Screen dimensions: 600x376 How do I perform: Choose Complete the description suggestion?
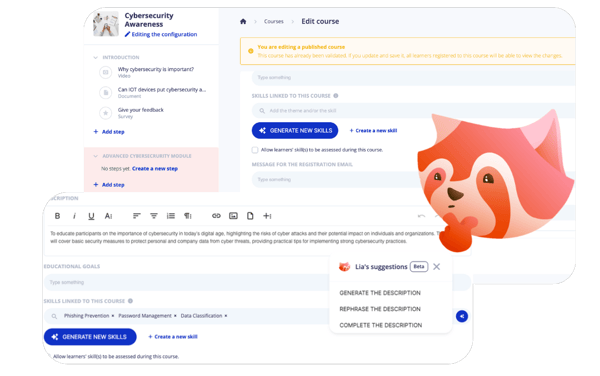381,325
